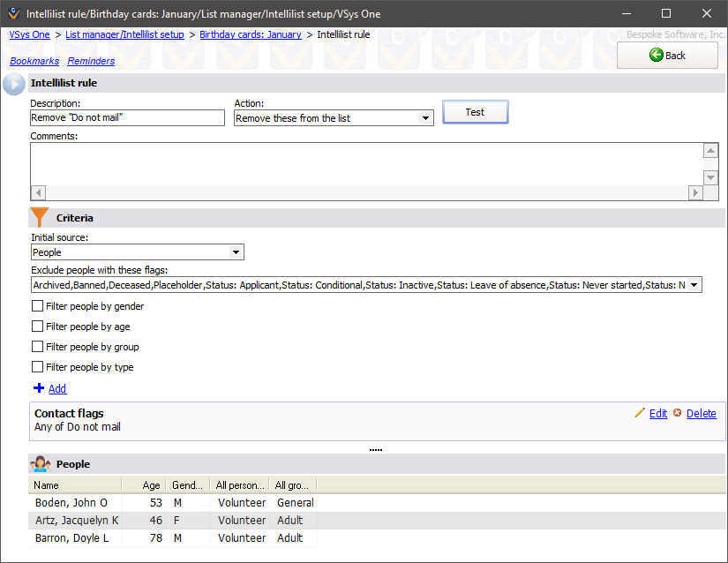The image size is (728, 563).
Task: Check Filter people by group
Action: pyautogui.click(x=37, y=347)
